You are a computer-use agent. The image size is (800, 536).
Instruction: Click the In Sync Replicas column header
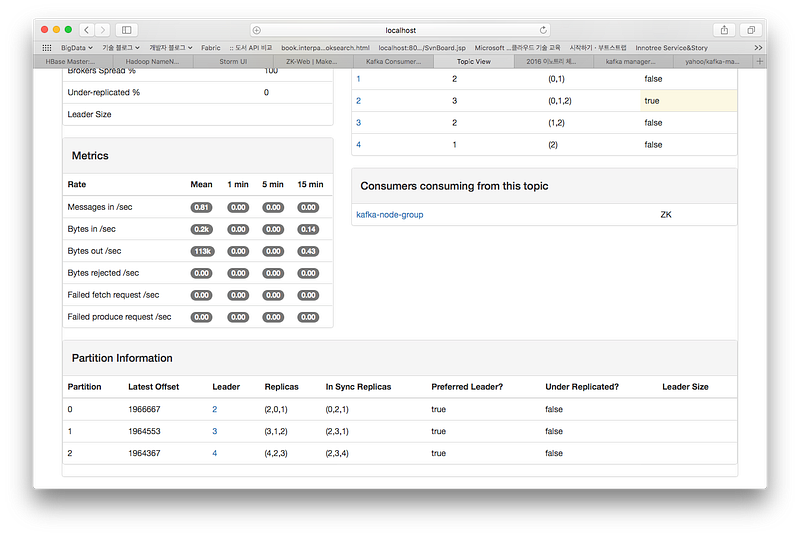(358, 387)
